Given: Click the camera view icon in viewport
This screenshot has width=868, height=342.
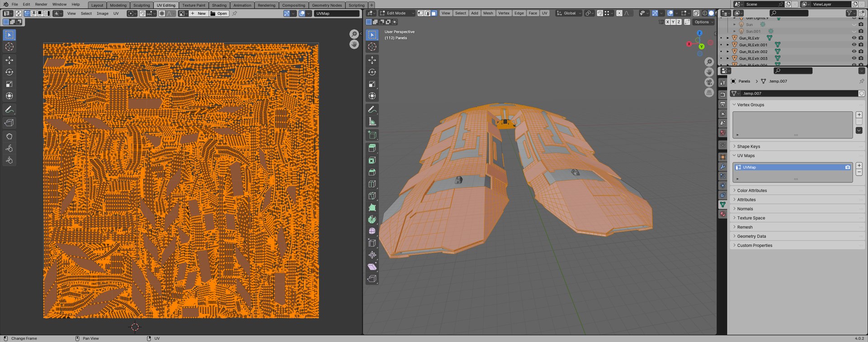Looking at the screenshot, I should [x=709, y=82].
